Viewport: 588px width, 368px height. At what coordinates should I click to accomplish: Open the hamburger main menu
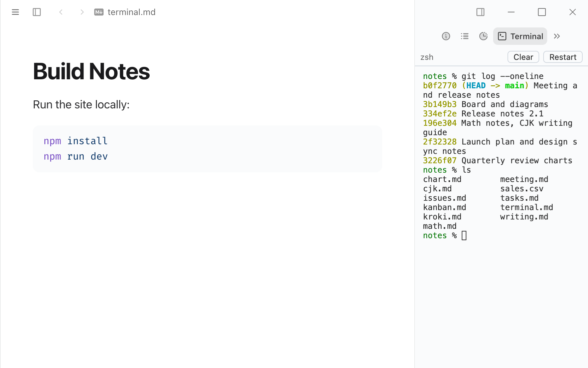coord(15,12)
